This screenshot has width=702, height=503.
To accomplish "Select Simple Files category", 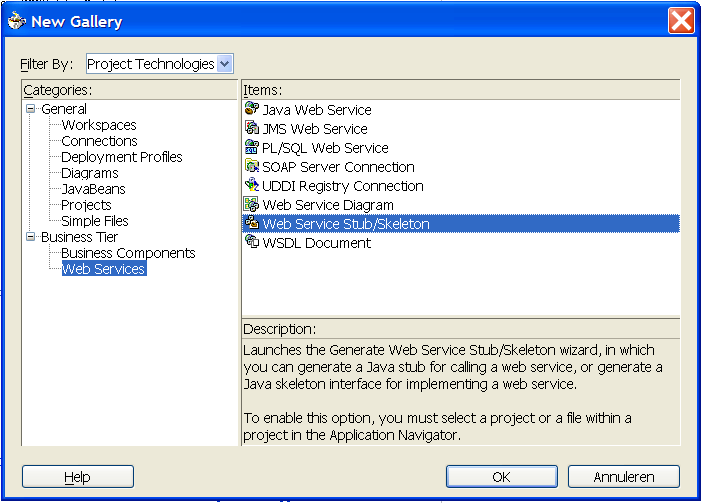I will 95,221.
